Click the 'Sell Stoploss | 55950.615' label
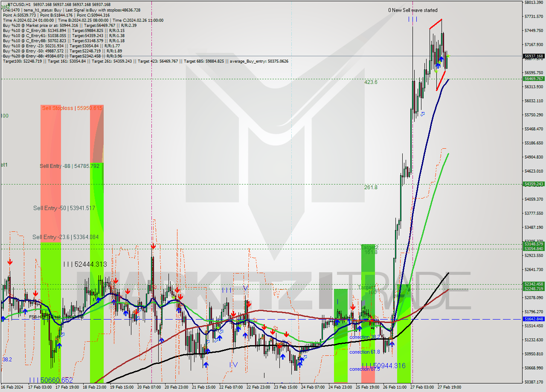546x392 pixels. tap(72, 108)
